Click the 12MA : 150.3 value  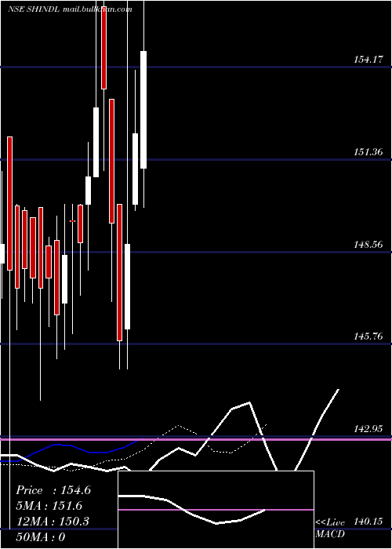53,522
